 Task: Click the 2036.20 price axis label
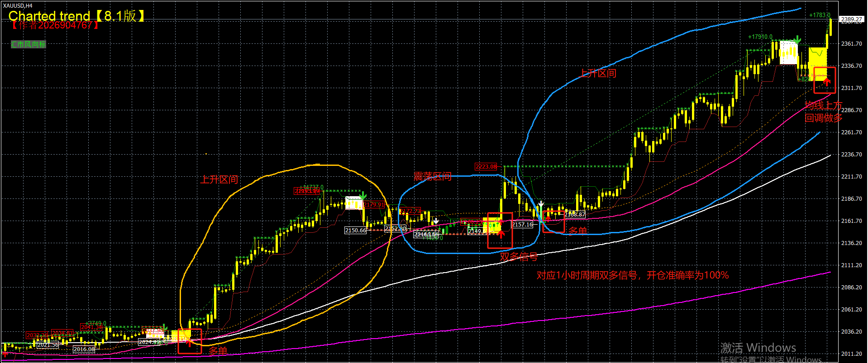pyautogui.click(x=851, y=332)
